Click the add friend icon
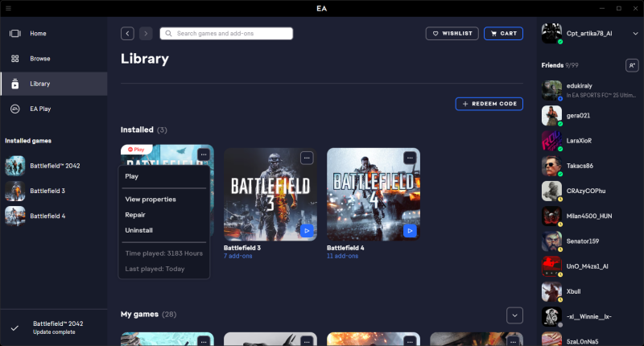The height and width of the screenshot is (346, 644). coord(632,65)
